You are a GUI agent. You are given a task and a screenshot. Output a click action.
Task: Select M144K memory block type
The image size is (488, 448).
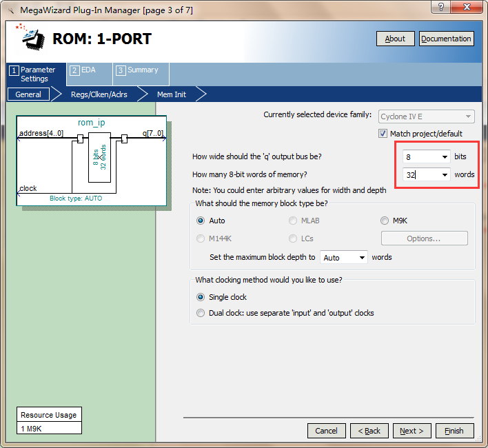click(x=201, y=238)
